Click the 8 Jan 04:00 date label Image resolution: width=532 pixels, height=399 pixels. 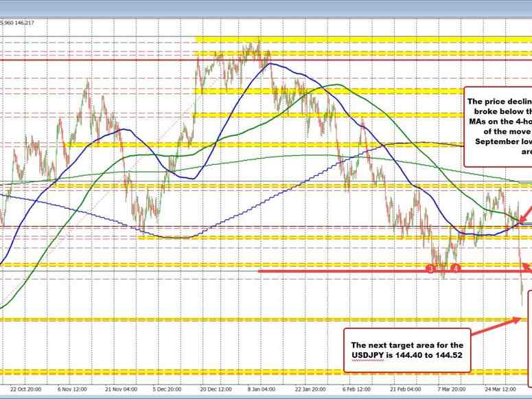point(262,389)
